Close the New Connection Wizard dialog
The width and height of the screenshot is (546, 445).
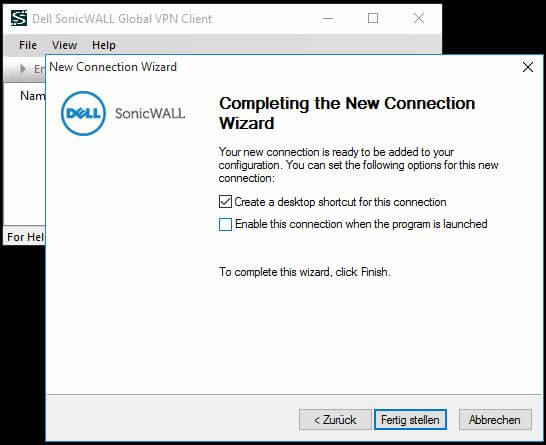tap(528, 67)
